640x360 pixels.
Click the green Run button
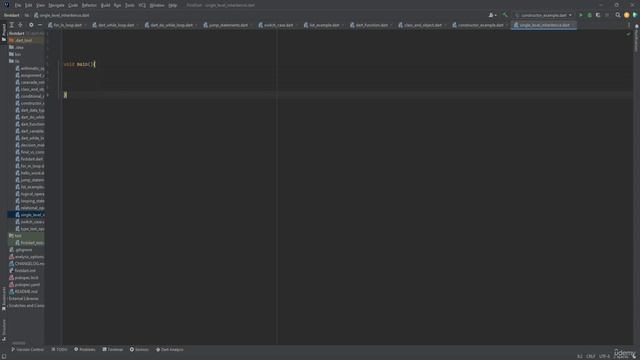pyautogui.click(x=580, y=15)
